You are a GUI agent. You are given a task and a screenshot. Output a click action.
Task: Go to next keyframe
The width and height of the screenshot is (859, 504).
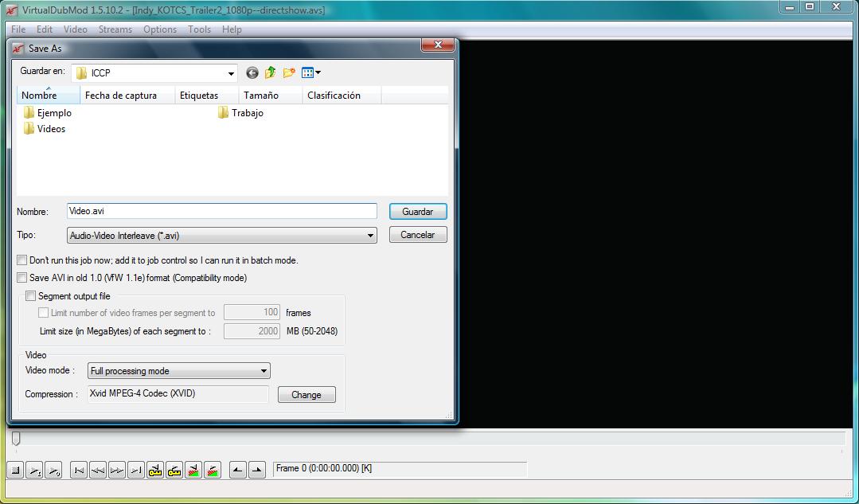coord(174,470)
